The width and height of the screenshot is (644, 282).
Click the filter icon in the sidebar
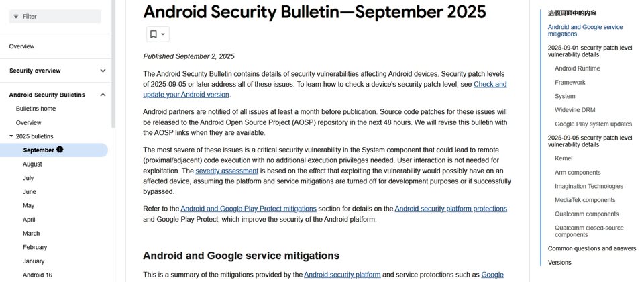[x=15, y=16]
